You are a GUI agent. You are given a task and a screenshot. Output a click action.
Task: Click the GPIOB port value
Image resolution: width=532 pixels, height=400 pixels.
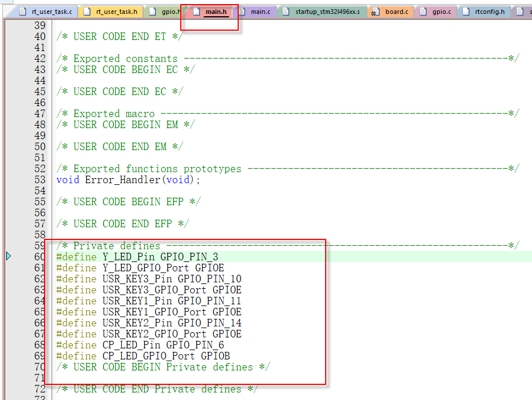pyautogui.click(x=216, y=356)
